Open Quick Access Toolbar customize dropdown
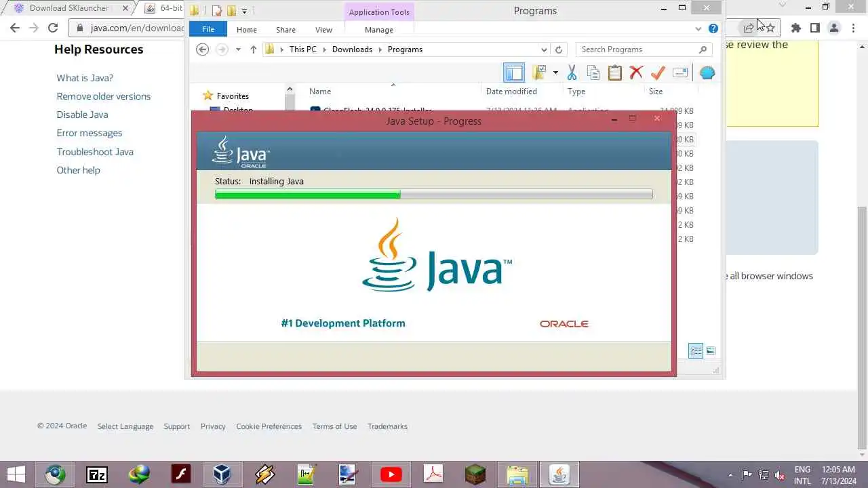 (244, 11)
